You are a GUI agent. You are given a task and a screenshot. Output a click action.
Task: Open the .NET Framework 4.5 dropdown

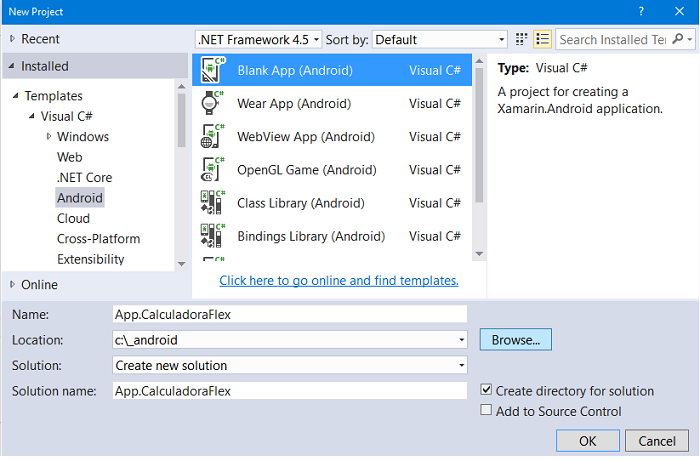point(258,40)
